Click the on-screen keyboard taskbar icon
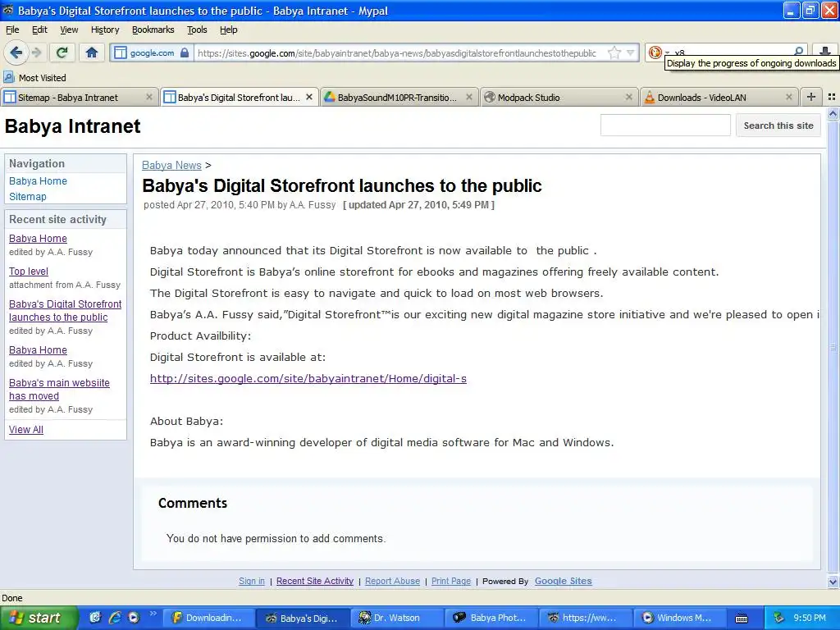The width and height of the screenshot is (840, 630). 742,619
